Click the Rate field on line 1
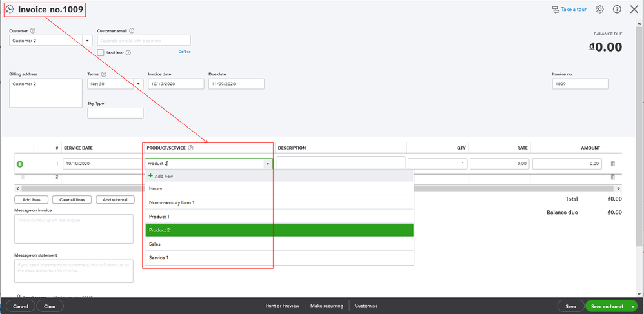This screenshot has height=314, width=644. [500, 164]
